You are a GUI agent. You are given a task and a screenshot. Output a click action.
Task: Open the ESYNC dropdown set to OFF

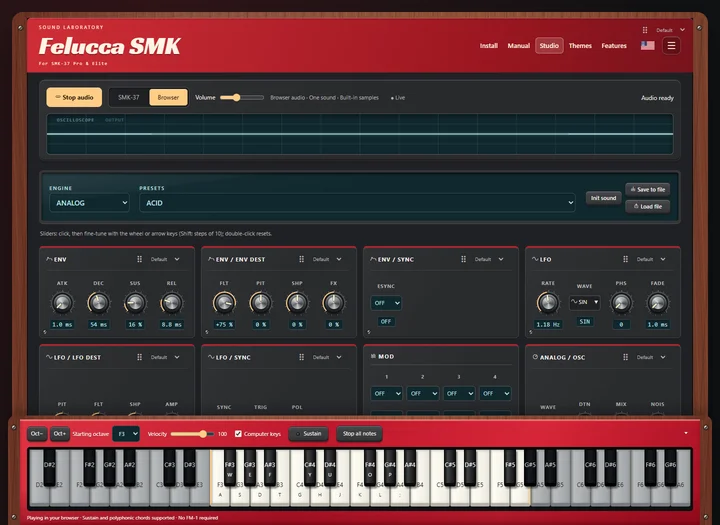[386, 303]
